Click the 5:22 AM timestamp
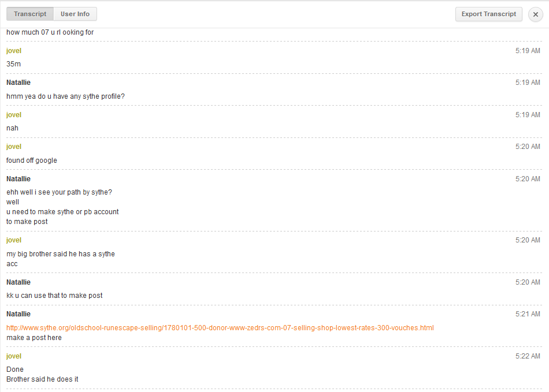 pyautogui.click(x=528, y=356)
